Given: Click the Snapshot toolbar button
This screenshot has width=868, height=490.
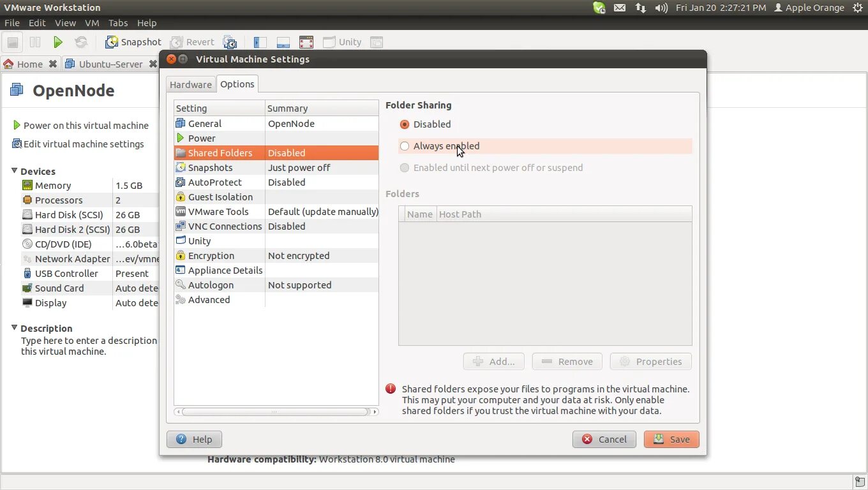Looking at the screenshot, I should [133, 42].
